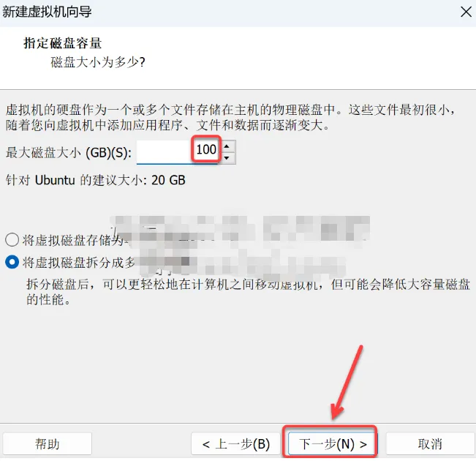Open 帮助 for this wizard
476x461 pixels.
[x=47, y=444]
